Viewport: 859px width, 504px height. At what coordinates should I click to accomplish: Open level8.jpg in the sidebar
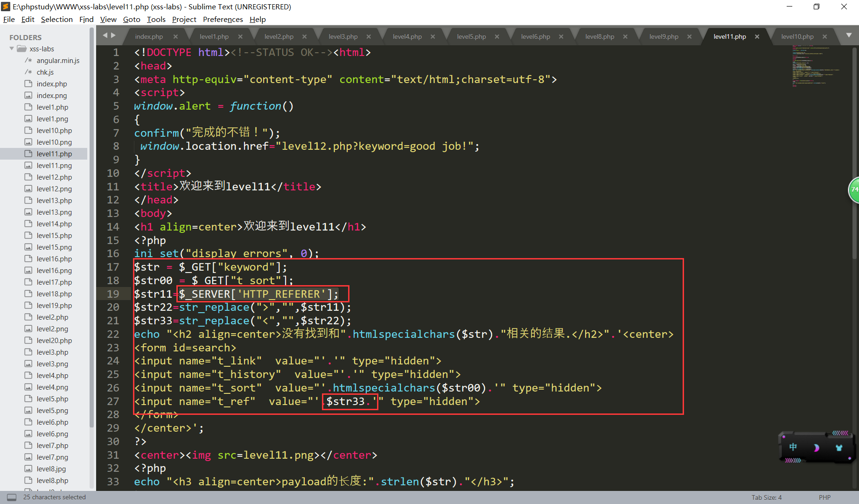coord(51,469)
